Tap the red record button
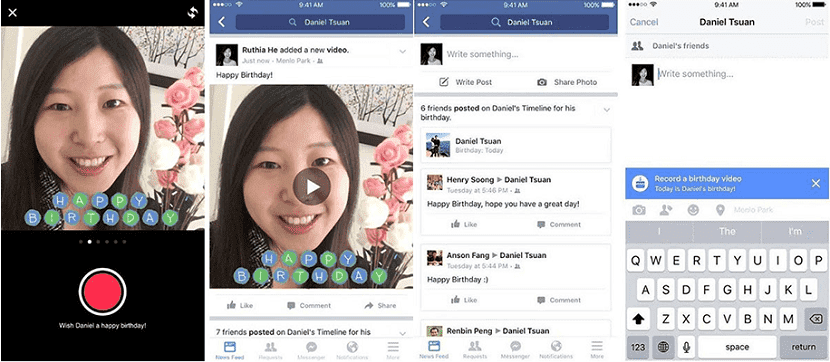This screenshot has width=830, height=362. (x=102, y=292)
